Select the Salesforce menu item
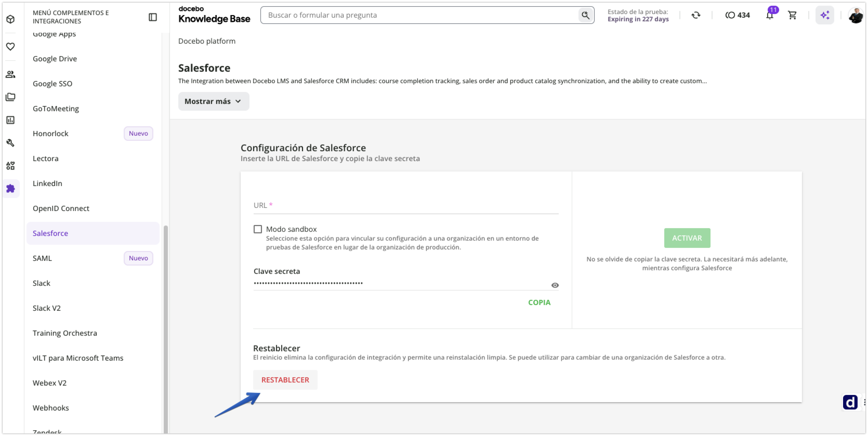The width and height of the screenshot is (868, 436). (93, 233)
